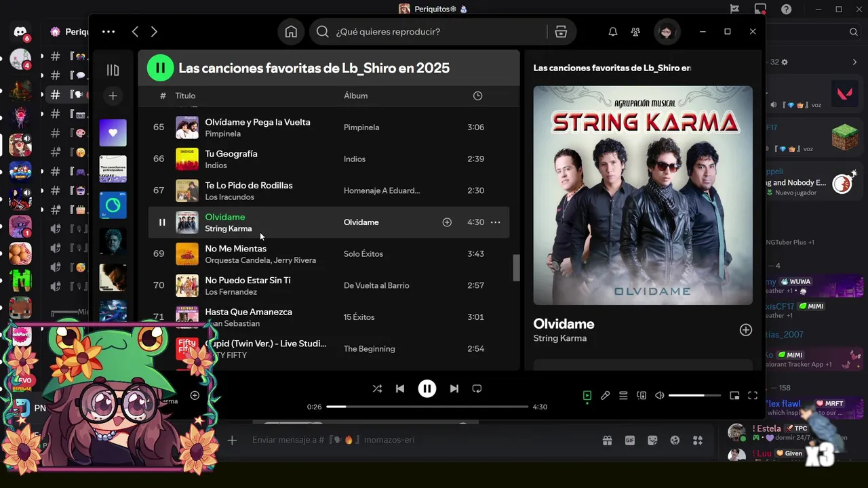Pause Olvídame in the track row
Screen dimensions: 868x488
coord(161,222)
